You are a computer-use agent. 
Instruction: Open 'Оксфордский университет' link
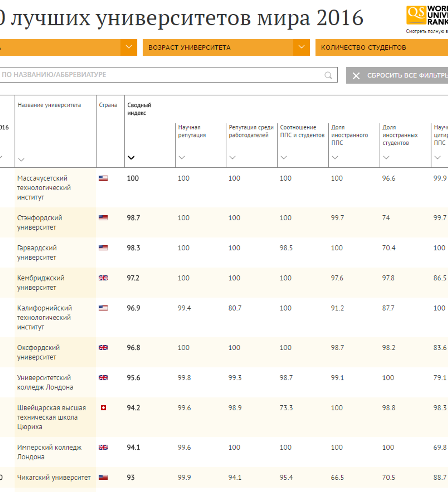pyautogui.click(x=38, y=352)
